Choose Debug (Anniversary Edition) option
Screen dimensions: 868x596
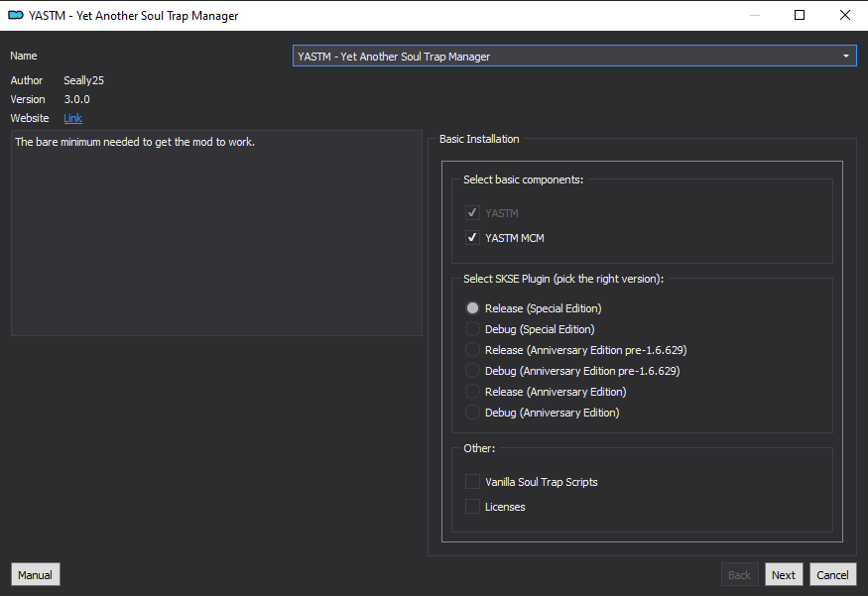472,413
